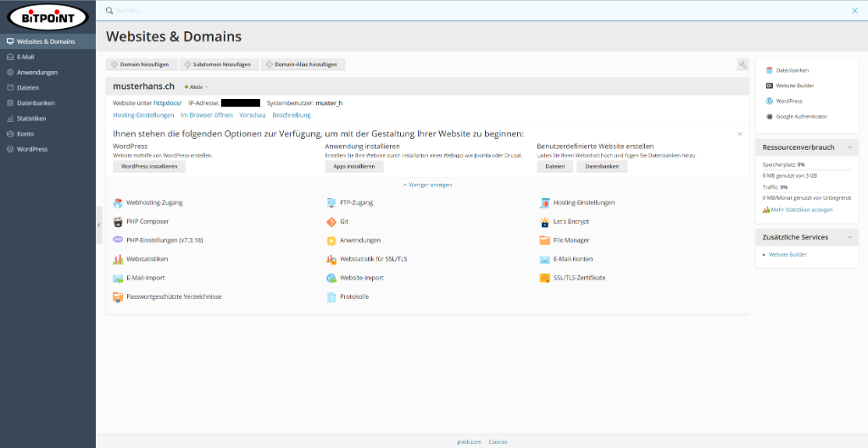The width and height of the screenshot is (868, 448).
Task: Click the Hosting-Einstellungen tool icon
Action: coord(545,203)
